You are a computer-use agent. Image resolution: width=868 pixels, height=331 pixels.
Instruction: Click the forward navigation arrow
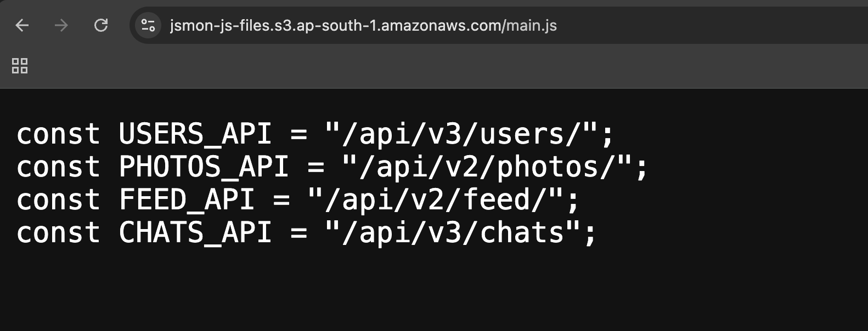[x=61, y=25]
